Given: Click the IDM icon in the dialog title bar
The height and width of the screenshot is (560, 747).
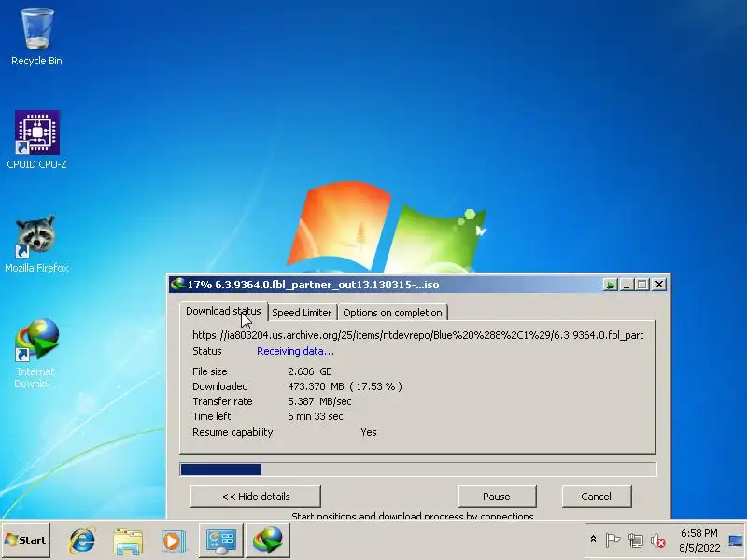Looking at the screenshot, I should 177,285.
